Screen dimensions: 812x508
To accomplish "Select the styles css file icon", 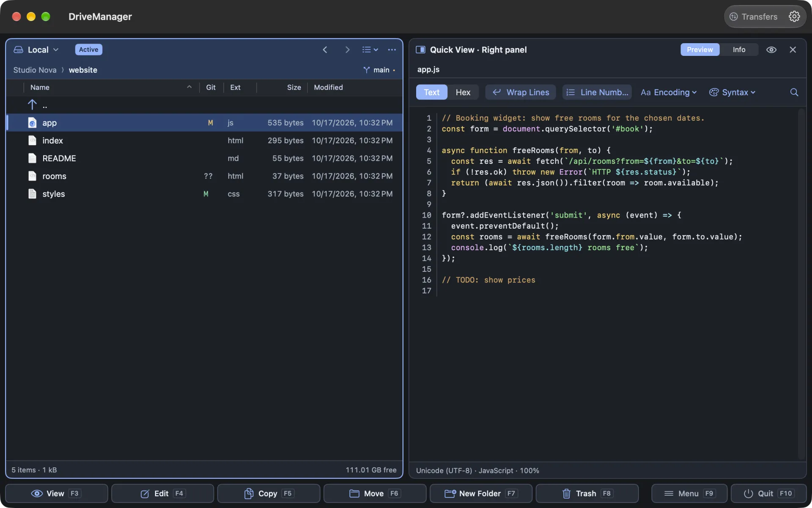I will [32, 193].
